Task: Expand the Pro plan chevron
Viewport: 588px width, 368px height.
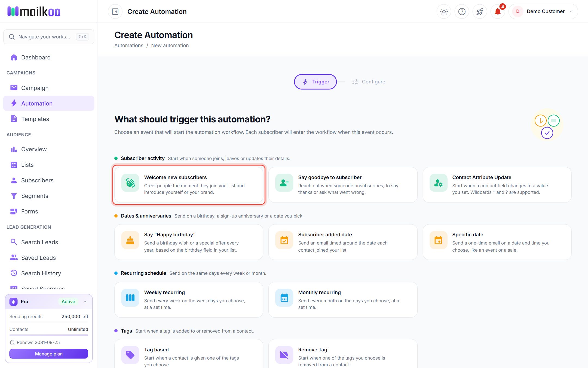Action: click(85, 301)
